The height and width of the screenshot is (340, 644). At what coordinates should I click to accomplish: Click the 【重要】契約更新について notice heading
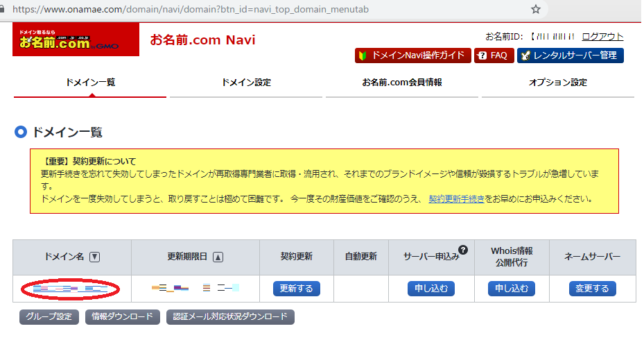pos(89,162)
